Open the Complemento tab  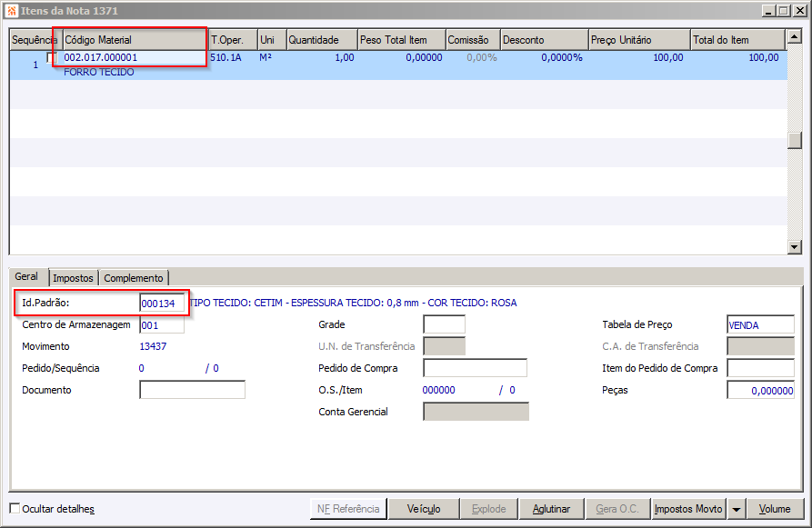click(x=134, y=278)
